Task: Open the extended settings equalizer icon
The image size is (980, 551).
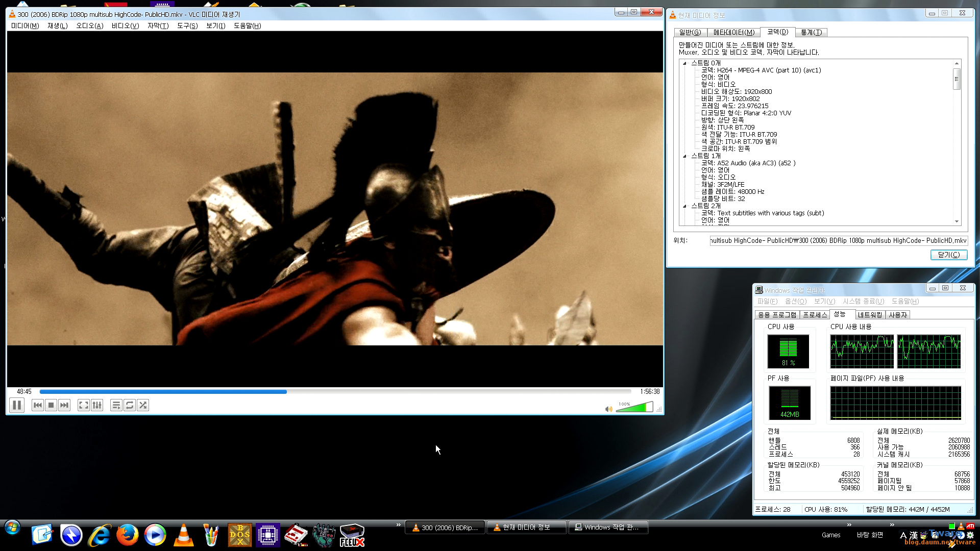Action: coord(97,405)
